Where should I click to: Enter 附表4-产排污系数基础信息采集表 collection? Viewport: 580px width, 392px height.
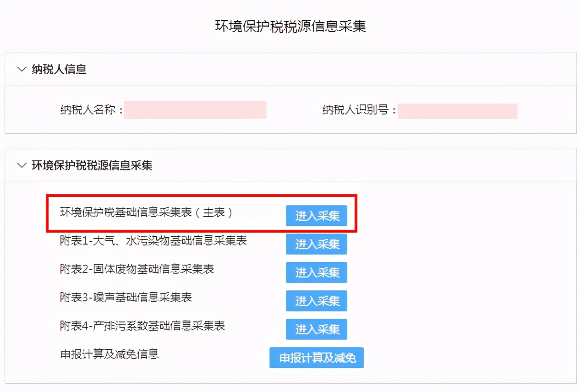click(317, 329)
